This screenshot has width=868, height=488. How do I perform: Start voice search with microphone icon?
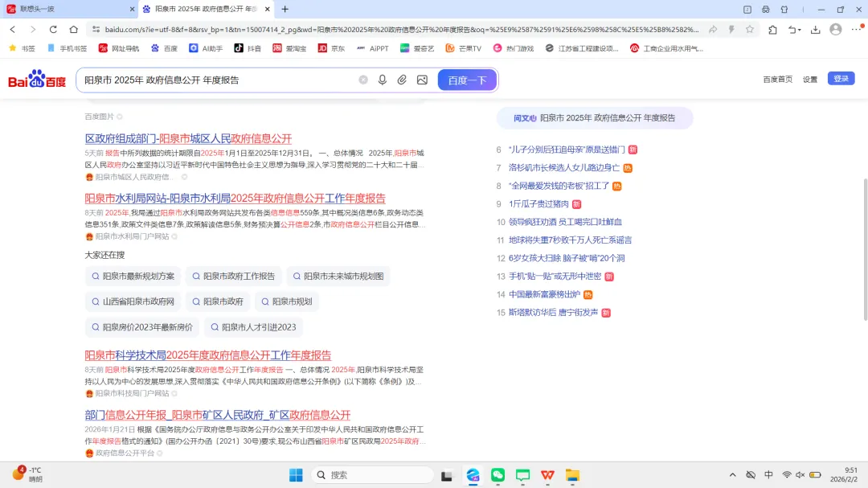click(383, 80)
